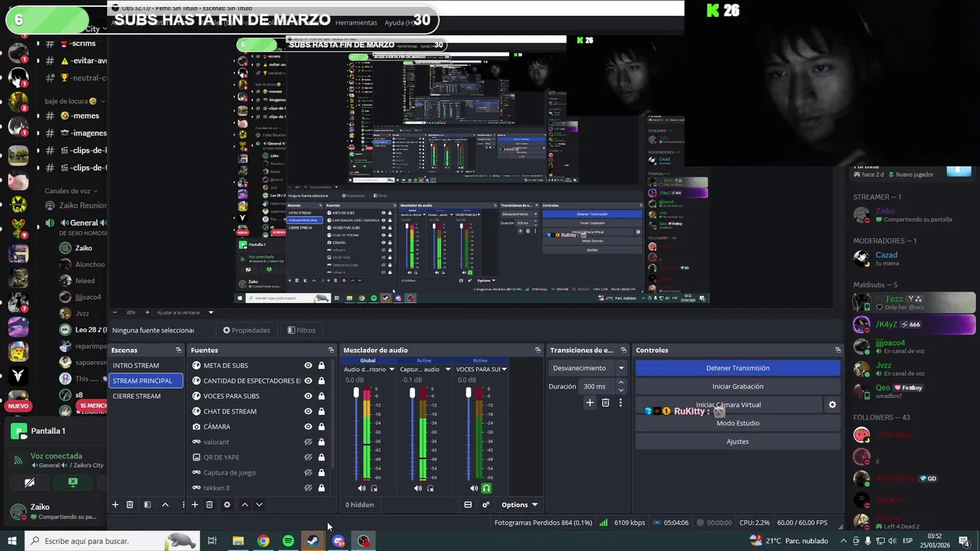Delete selected source with Fuentes trash icon

[x=209, y=504]
